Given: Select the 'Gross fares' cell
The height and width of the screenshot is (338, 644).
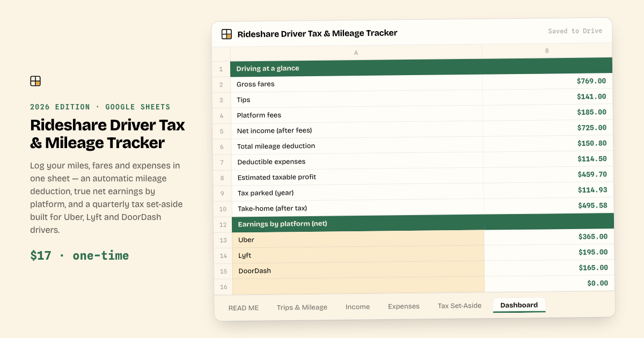Looking at the screenshot, I should (356, 83).
